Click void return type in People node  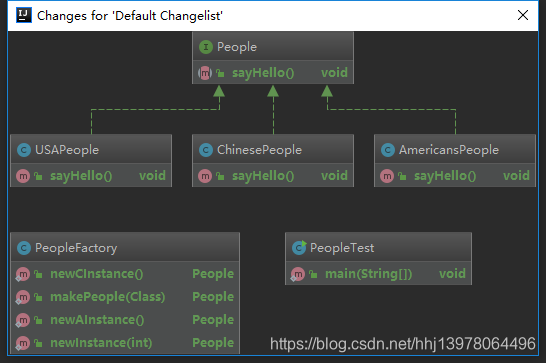(334, 72)
